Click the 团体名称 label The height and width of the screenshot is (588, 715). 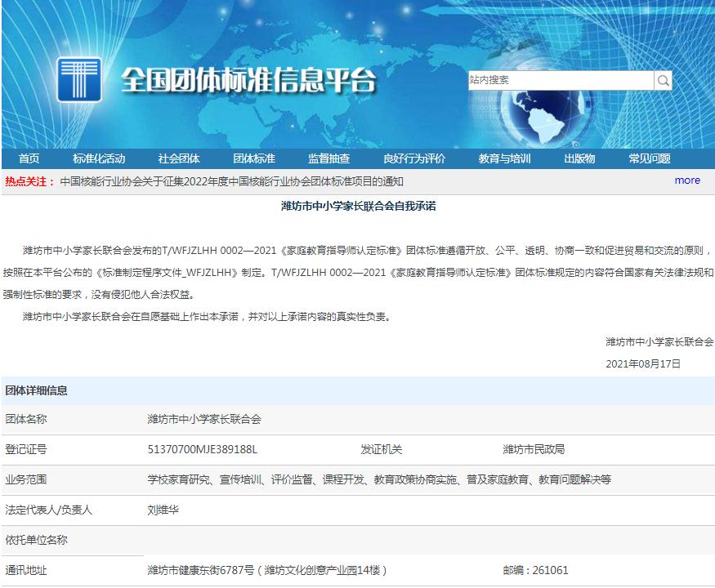click(x=26, y=419)
